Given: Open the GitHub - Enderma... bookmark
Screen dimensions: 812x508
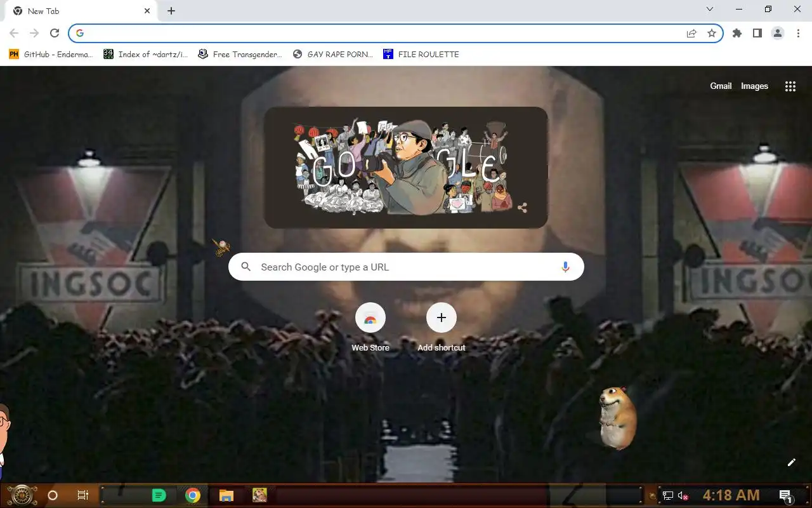Looking at the screenshot, I should (x=51, y=54).
